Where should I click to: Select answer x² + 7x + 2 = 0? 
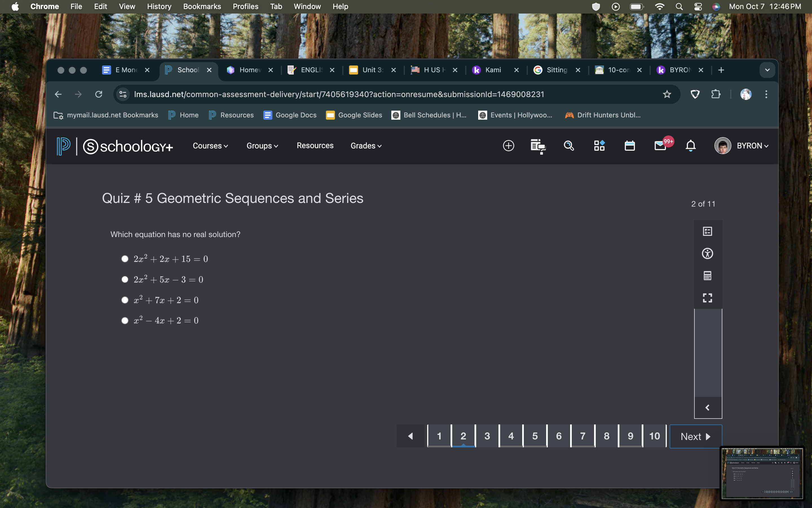click(x=125, y=300)
